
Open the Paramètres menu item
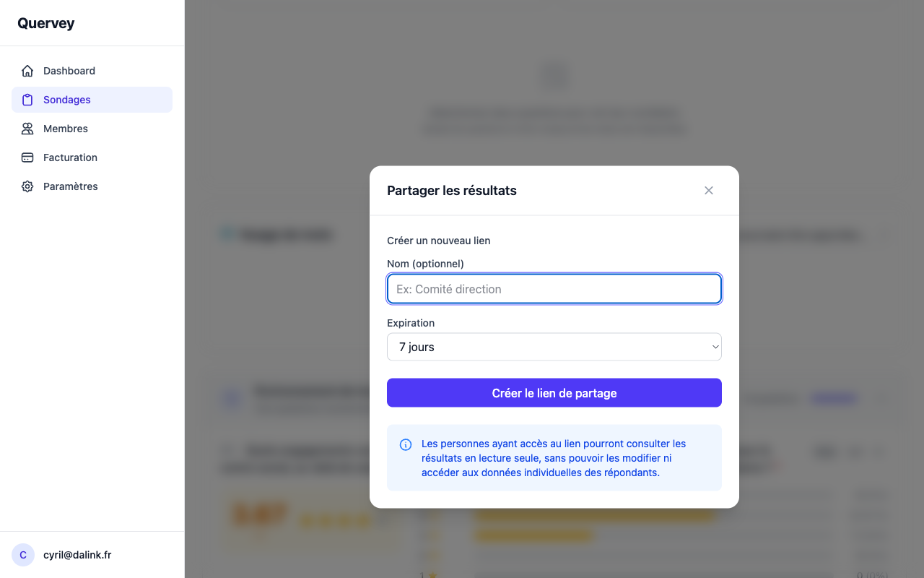click(x=71, y=186)
